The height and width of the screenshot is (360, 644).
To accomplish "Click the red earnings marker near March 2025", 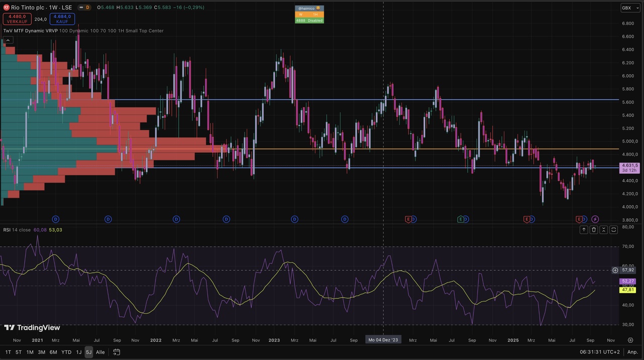I will coord(527,219).
